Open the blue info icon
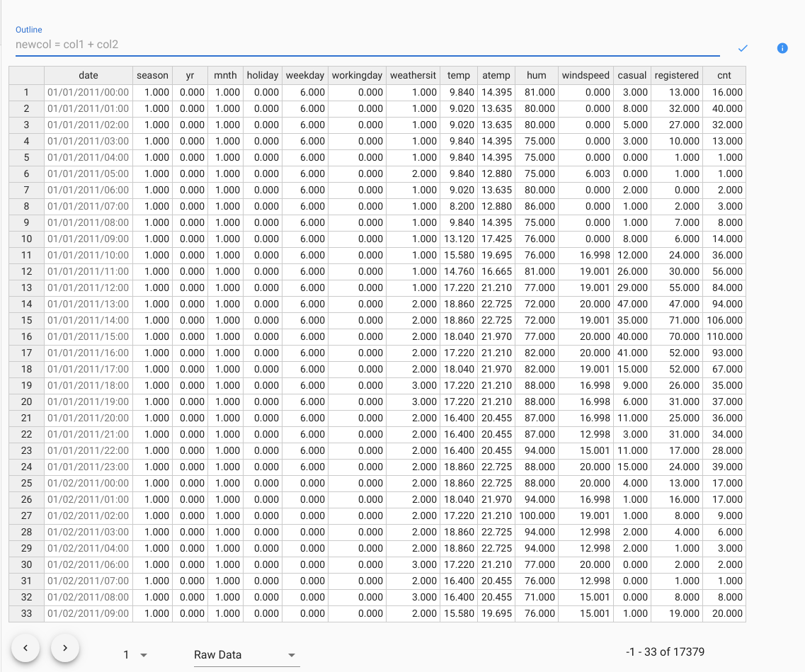Viewport: 805px width, 672px height. tap(782, 48)
